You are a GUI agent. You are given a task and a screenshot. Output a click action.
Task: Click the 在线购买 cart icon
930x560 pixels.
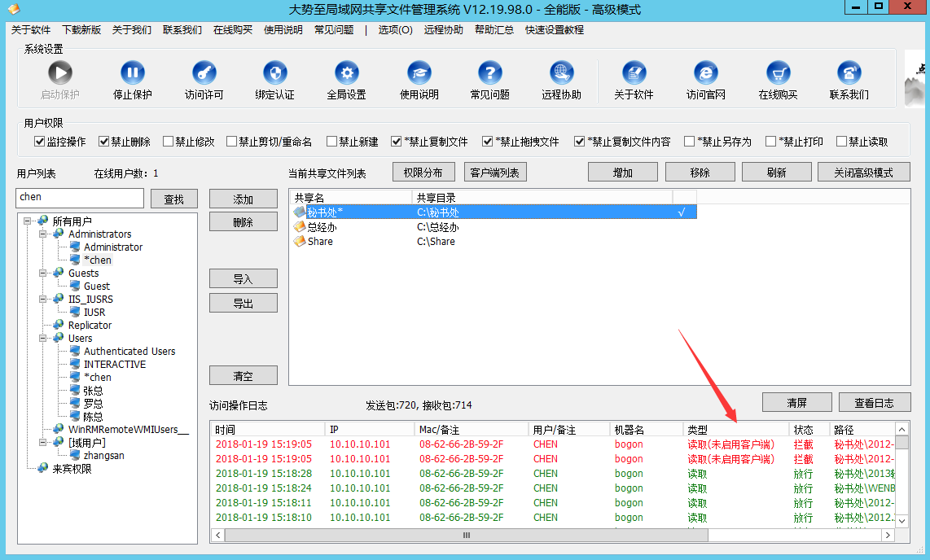[778, 73]
